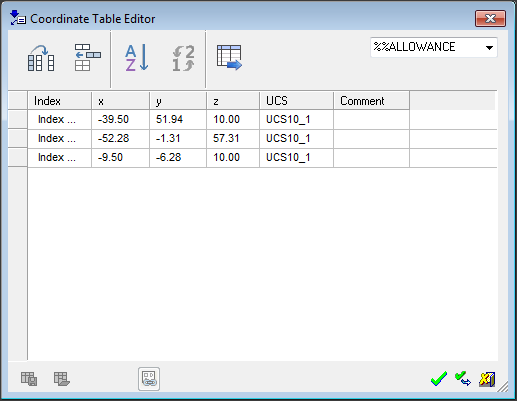Open the %%ALLOWANCE dropdown
The width and height of the screenshot is (517, 401).
[434, 47]
